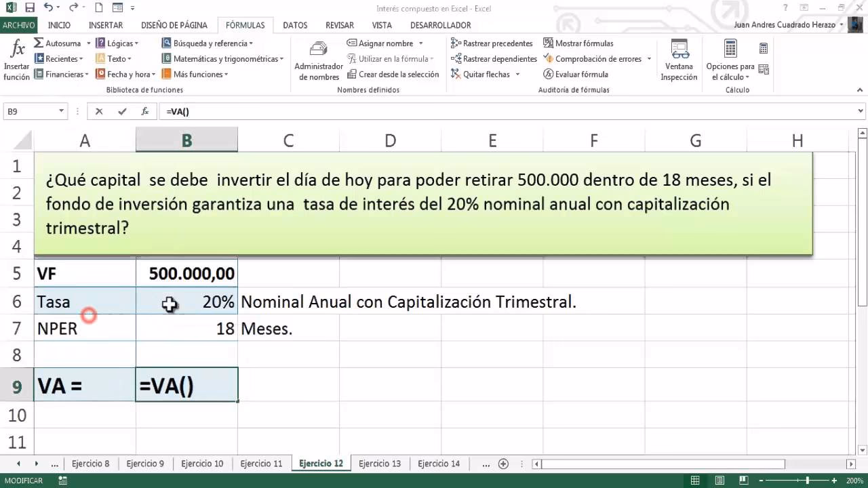Open the Administrador de nombres
This screenshot has height=488, width=868.
click(x=318, y=58)
